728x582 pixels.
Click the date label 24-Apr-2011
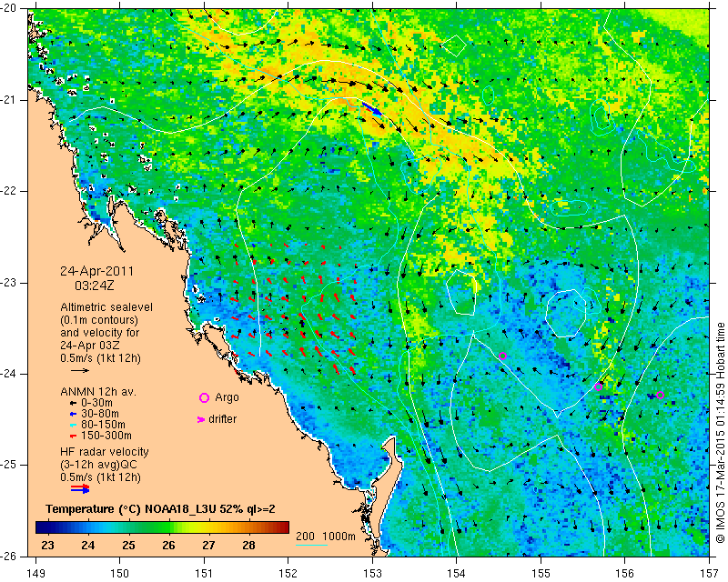point(97,271)
